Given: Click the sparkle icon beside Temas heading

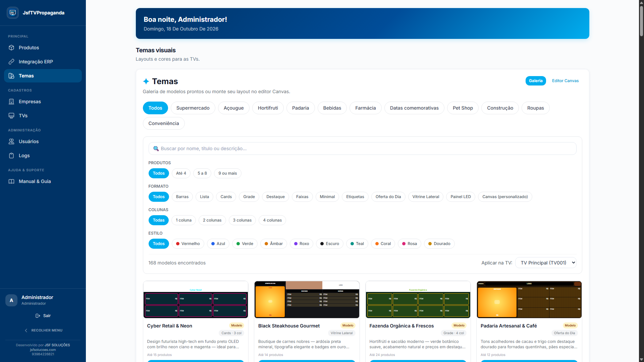Looking at the screenshot, I should pos(146,81).
